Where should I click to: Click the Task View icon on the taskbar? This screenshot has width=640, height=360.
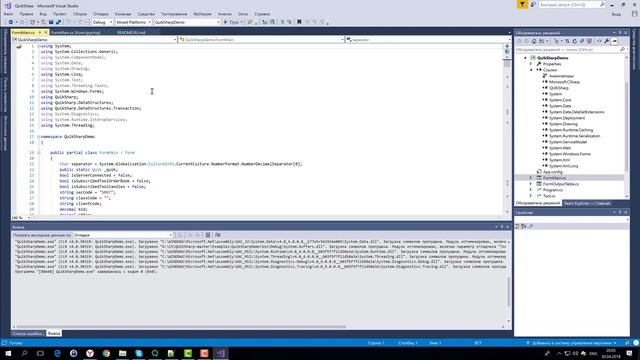(40, 353)
